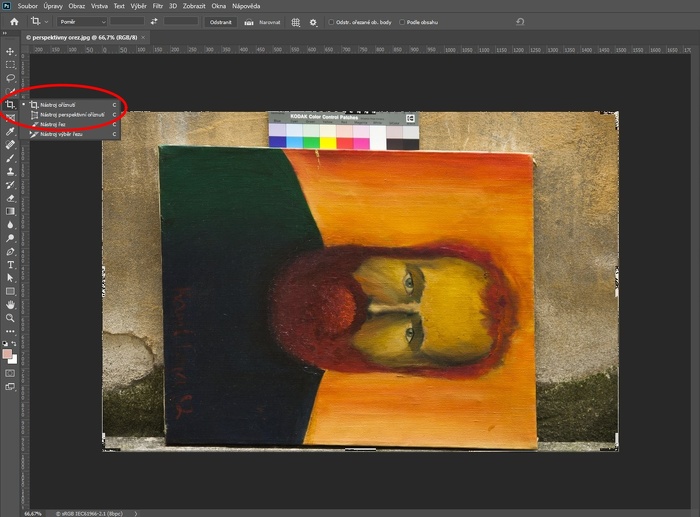This screenshot has width=700, height=517.
Task: Expand the crop tool preset picker
Action: [x=40, y=21]
